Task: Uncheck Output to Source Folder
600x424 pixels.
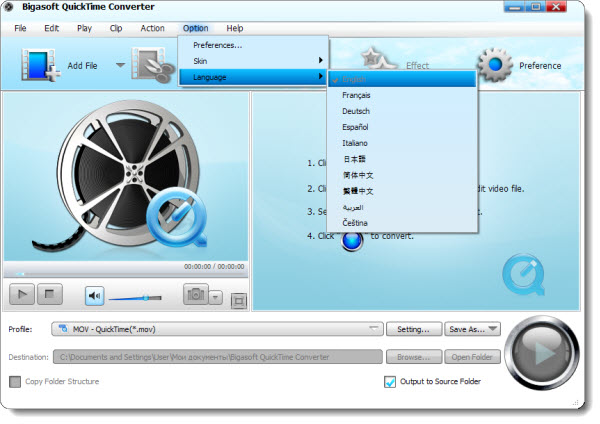Action: 391,382
